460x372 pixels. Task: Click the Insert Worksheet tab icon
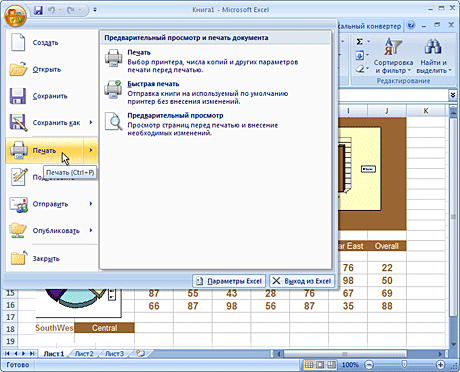[x=141, y=353]
